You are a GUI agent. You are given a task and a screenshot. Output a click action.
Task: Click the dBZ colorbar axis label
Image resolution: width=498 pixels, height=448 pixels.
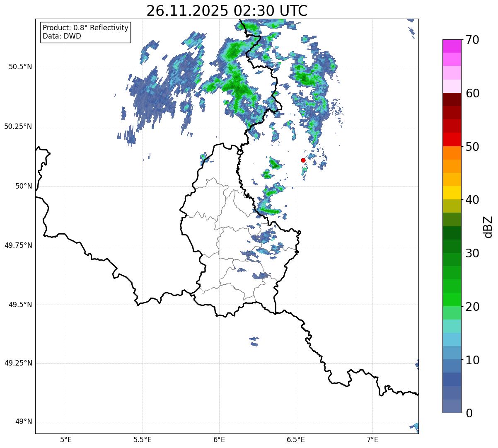(488, 227)
